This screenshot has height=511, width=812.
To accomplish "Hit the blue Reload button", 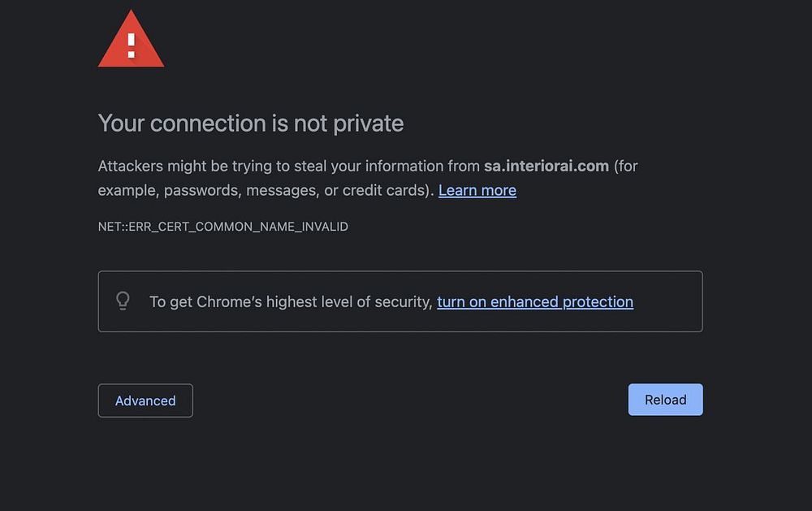I will 665,400.
